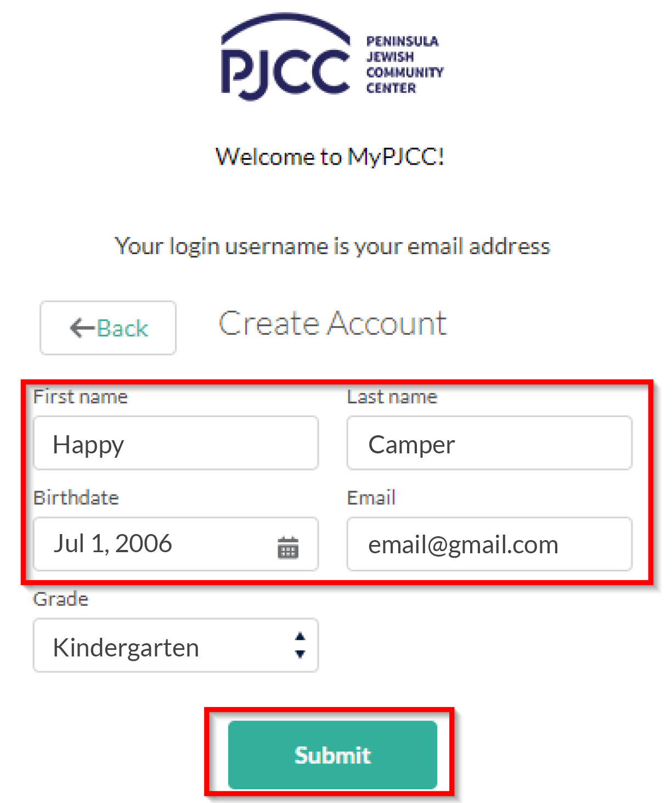
Task: Click the Email label
Action: pos(371,498)
